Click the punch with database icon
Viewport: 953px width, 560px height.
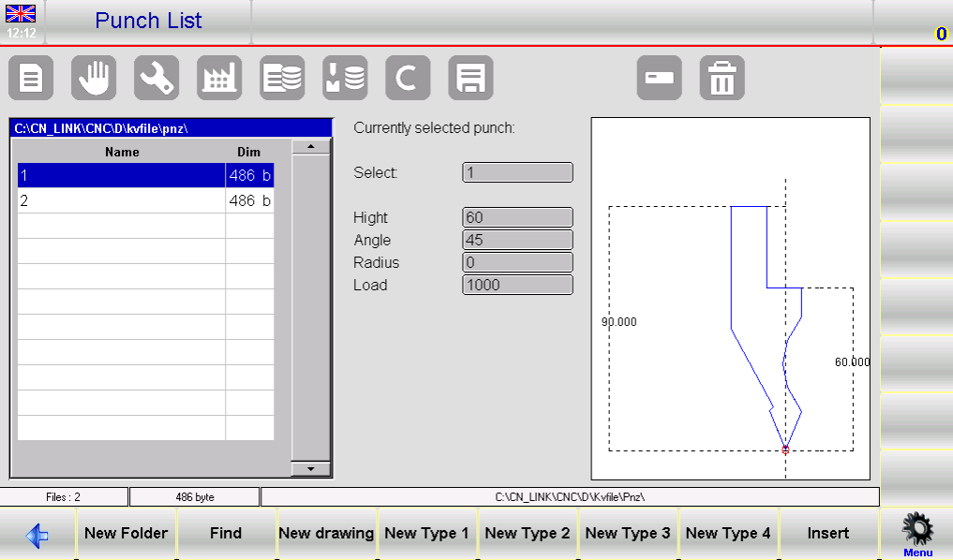pos(345,78)
